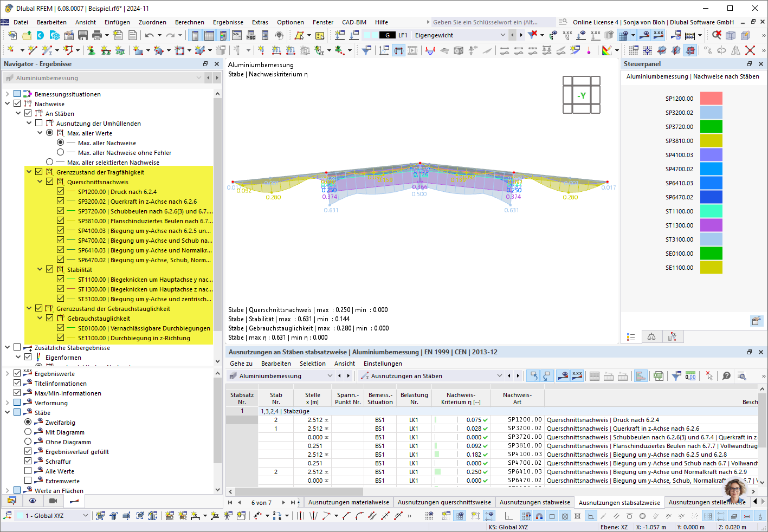Click the mirror icon in second toolbar
768x532 pixels.
coord(735,50)
